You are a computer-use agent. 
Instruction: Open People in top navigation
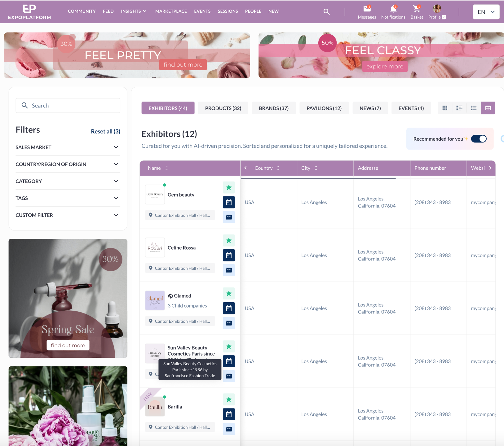(x=253, y=11)
